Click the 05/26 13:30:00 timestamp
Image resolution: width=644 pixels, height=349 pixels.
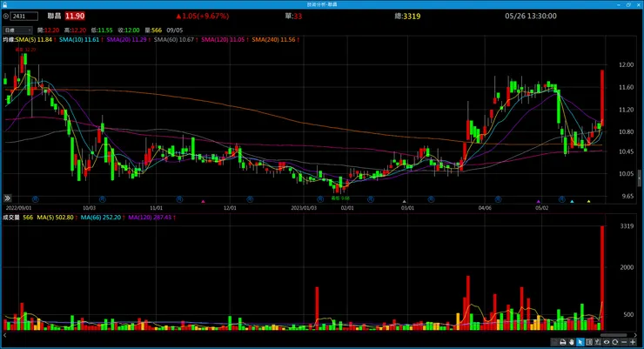(531, 16)
